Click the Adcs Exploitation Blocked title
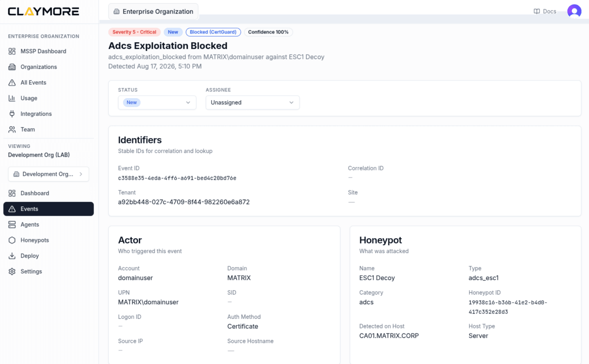The height and width of the screenshot is (364, 589). pyautogui.click(x=168, y=46)
